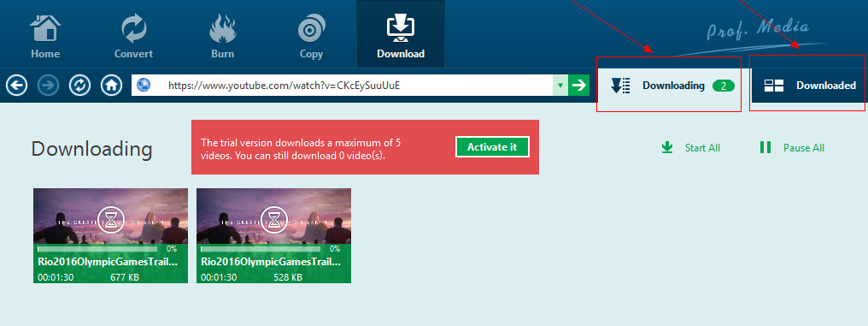
Task: Select the Download module tab
Action: pos(400,34)
